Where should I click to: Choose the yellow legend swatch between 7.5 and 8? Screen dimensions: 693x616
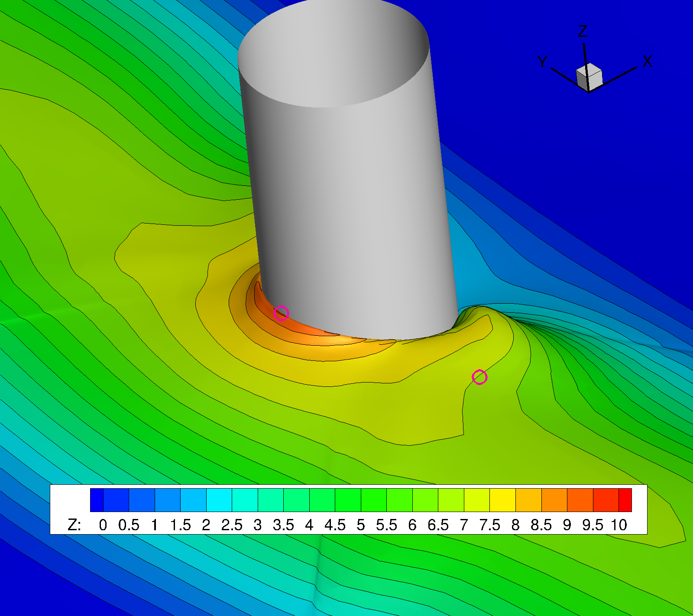point(502,500)
